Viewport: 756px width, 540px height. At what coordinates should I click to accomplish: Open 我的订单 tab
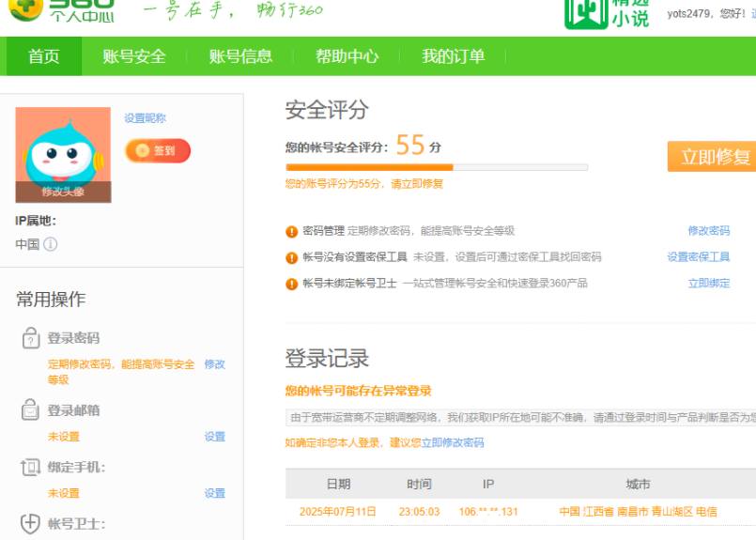(454, 56)
